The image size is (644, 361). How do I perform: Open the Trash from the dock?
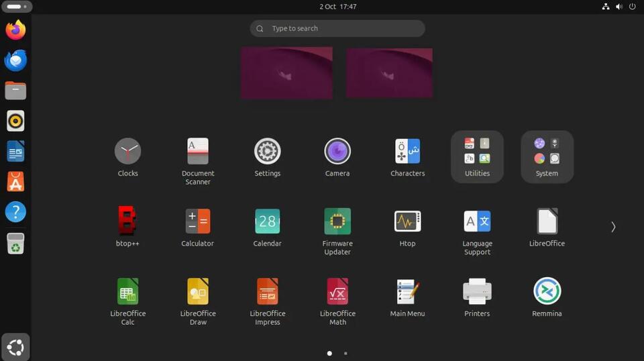[x=15, y=244]
